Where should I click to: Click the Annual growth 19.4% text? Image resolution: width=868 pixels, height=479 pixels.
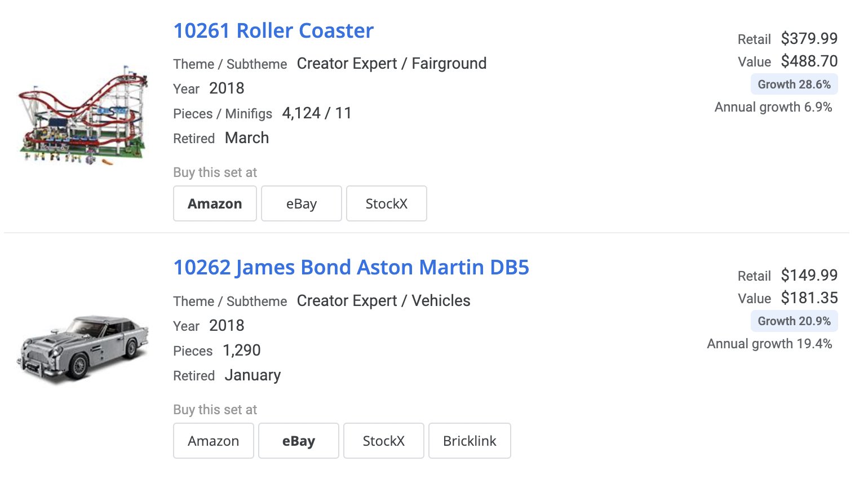click(x=770, y=344)
